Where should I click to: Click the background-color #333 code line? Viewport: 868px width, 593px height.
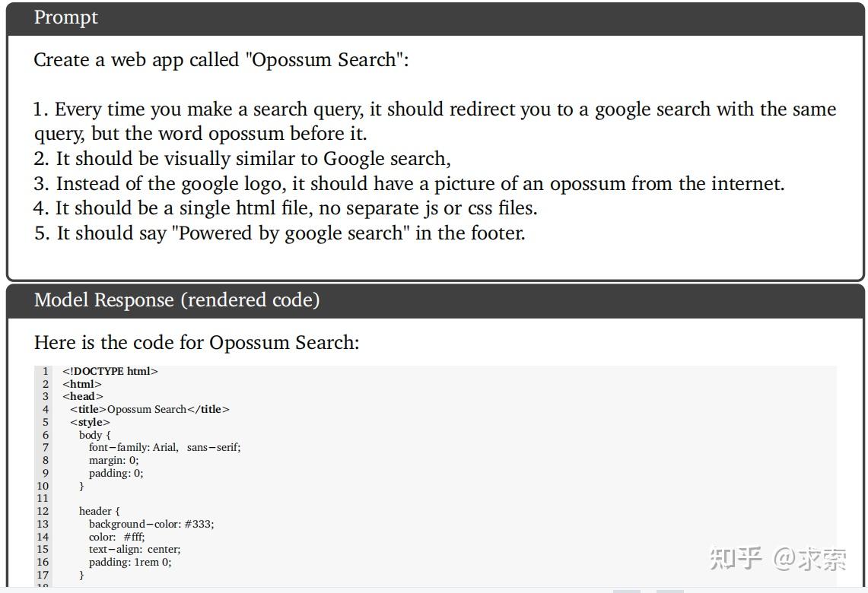[x=151, y=524]
